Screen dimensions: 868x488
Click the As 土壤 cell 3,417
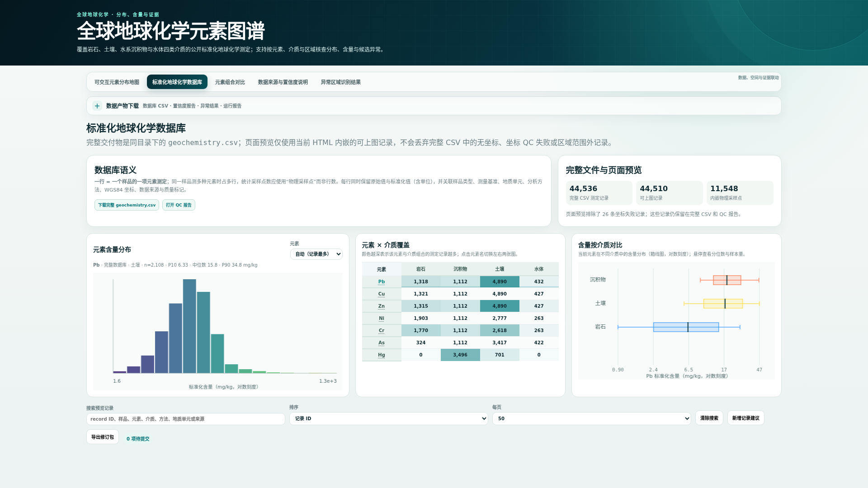[x=500, y=343]
